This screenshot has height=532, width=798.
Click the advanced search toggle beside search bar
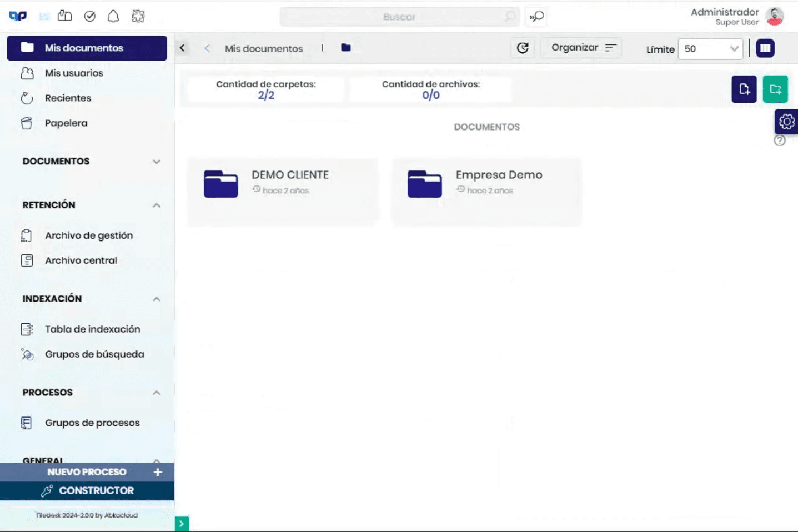(535, 17)
